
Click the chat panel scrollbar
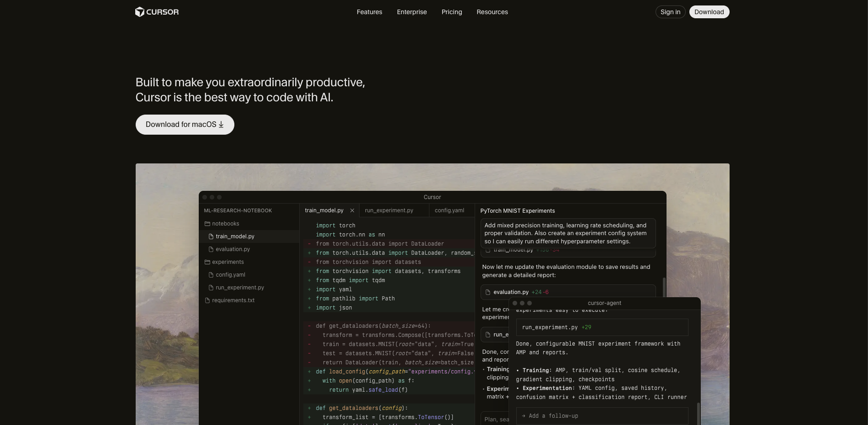[664, 287]
